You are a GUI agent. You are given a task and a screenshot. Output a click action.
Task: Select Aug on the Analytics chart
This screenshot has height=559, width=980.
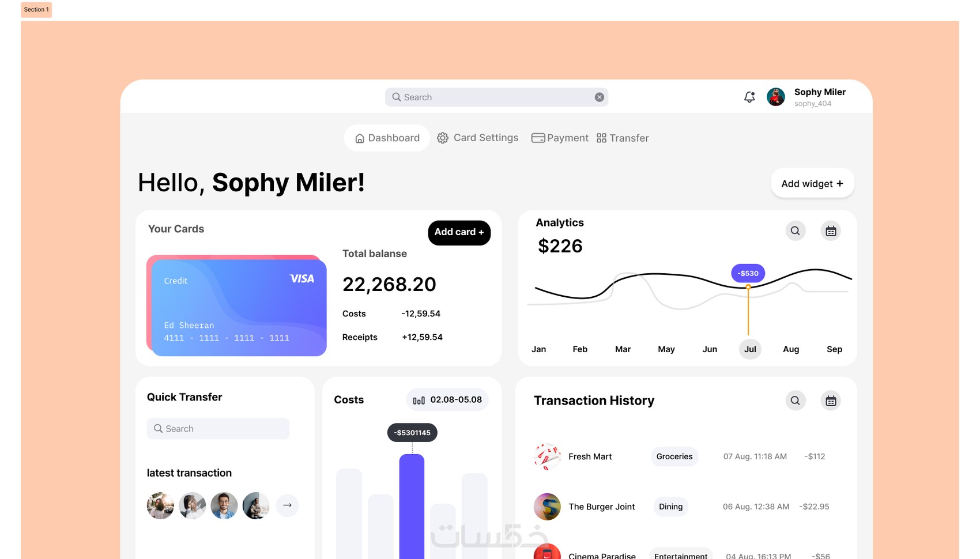point(791,349)
